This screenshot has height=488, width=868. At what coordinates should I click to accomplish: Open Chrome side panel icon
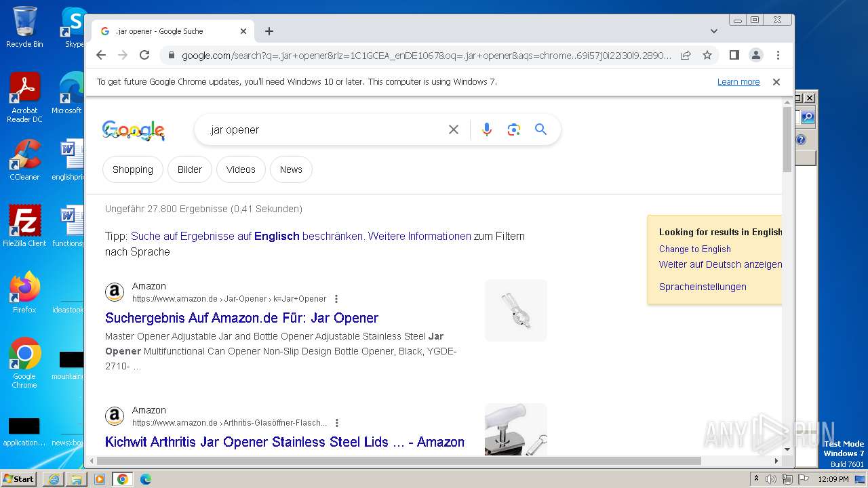click(x=734, y=55)
